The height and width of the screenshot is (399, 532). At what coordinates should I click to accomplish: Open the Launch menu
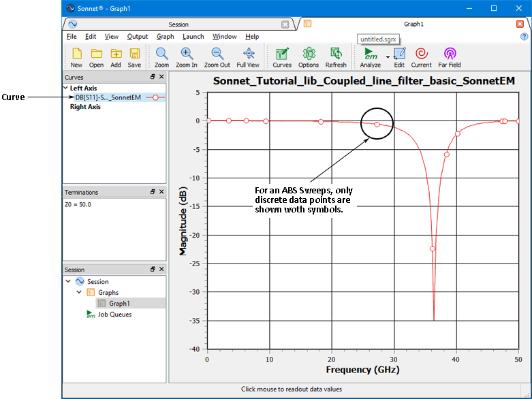point(193,37)
